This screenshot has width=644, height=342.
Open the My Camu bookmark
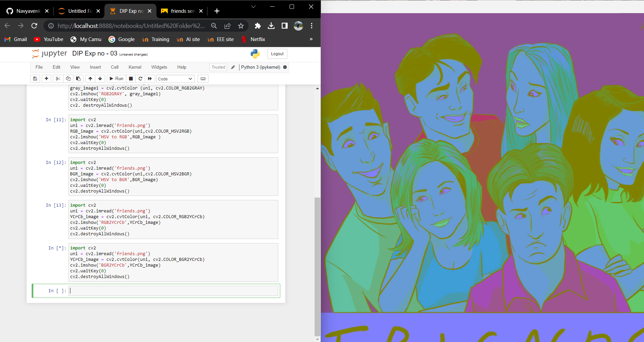tap(86, 39)
